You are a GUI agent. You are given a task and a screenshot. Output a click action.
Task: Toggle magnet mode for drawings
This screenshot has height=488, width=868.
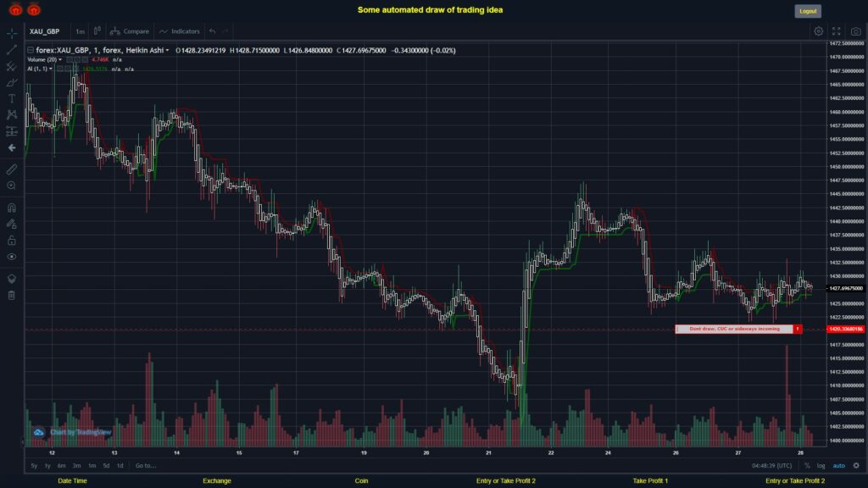pyautogui.click(x=12, y=208)
